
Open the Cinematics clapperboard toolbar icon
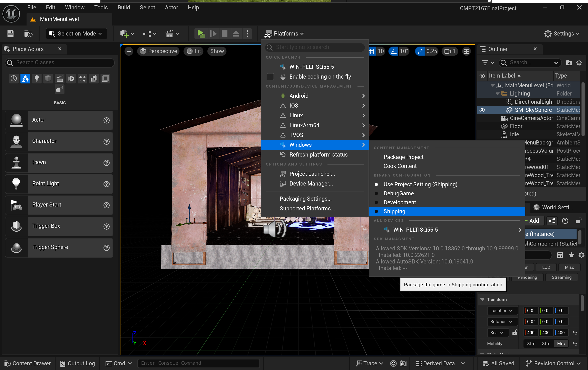(172, 33)
